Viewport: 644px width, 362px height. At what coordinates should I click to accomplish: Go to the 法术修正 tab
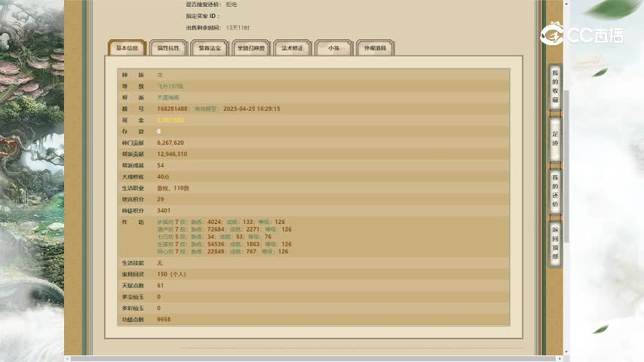tap(292, 48)
